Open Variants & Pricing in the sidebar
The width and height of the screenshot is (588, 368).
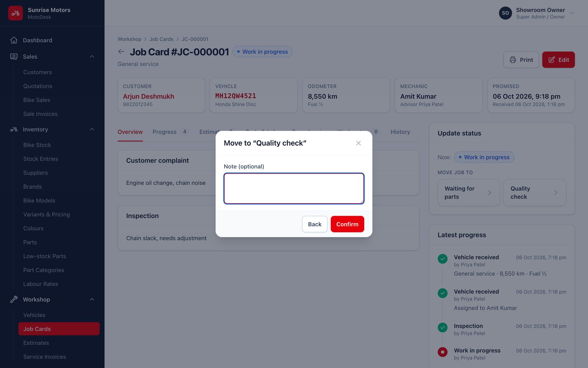point(47,215)
